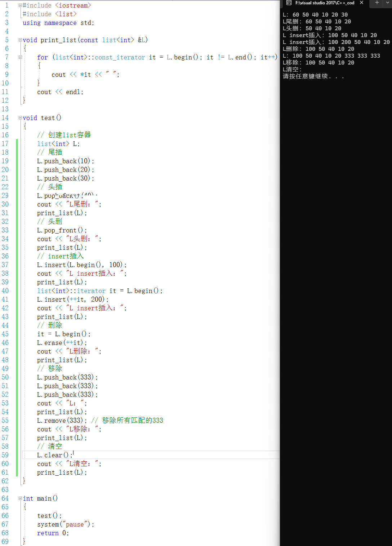392x546 pixels.
Task: Click console output line 'L头删: 50 40 10 20'
Action: (312, 28)
